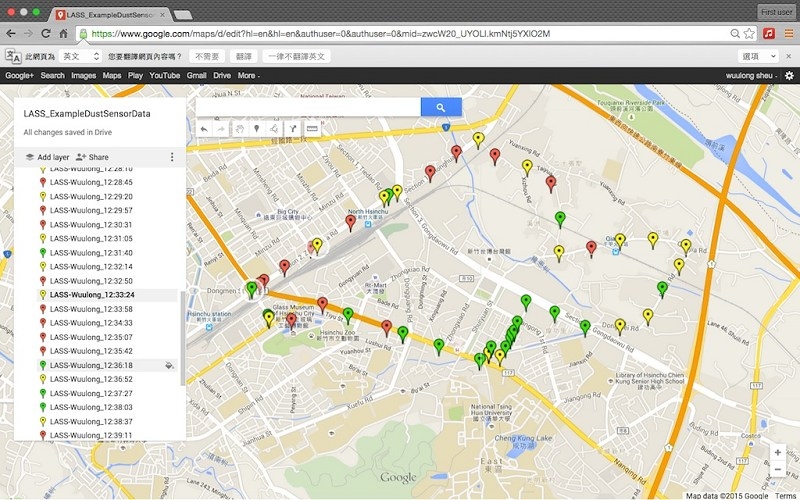Click the Share button in map panel
The width and height of the screenshot is (800, 500).
click(x=92, y=157)
